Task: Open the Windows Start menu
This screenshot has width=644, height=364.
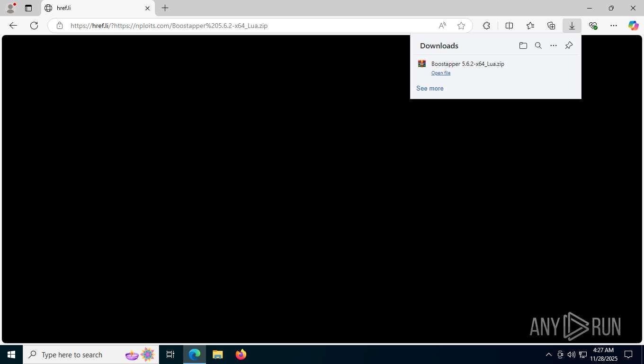Action: (11, 355)
